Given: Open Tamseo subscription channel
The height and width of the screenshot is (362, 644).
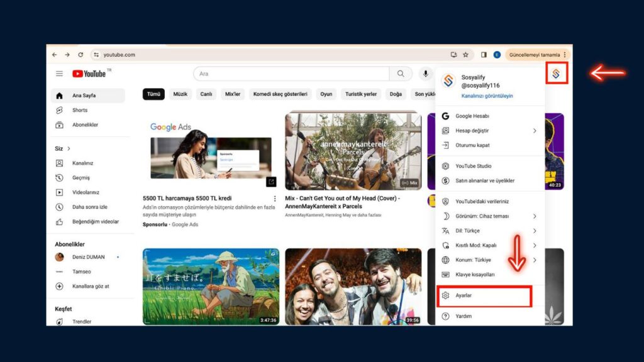Looking at the screenshot, I should [88, 271].
